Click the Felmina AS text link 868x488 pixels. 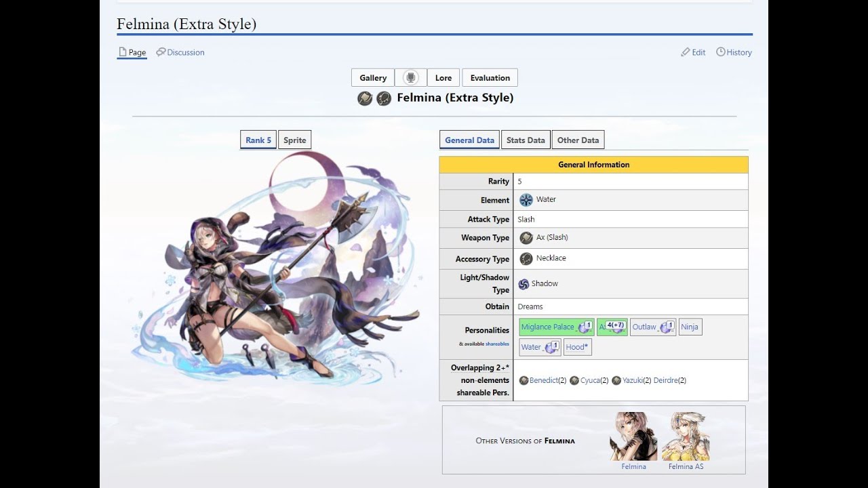[686, 466]
